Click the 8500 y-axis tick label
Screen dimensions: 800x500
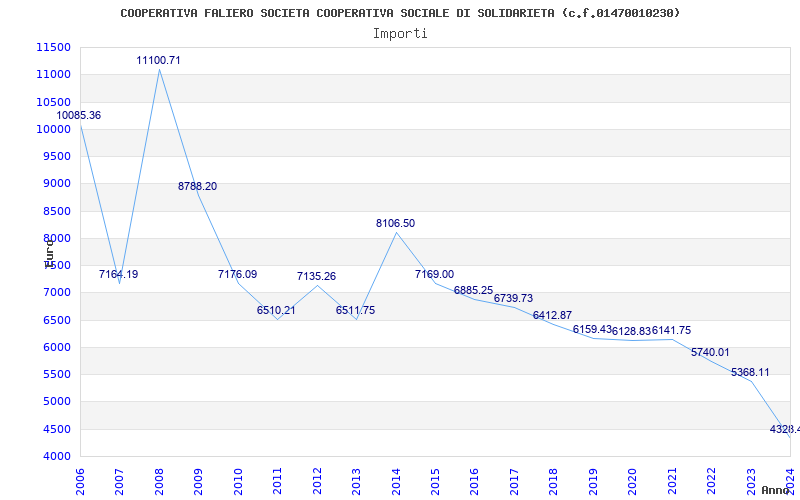click(56, 211)
